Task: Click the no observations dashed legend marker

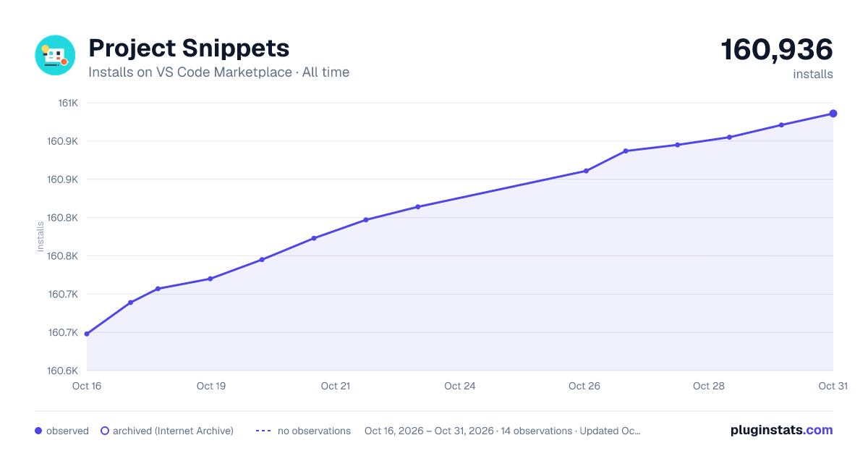Action: pyautogui.click(x=263, y=431)
